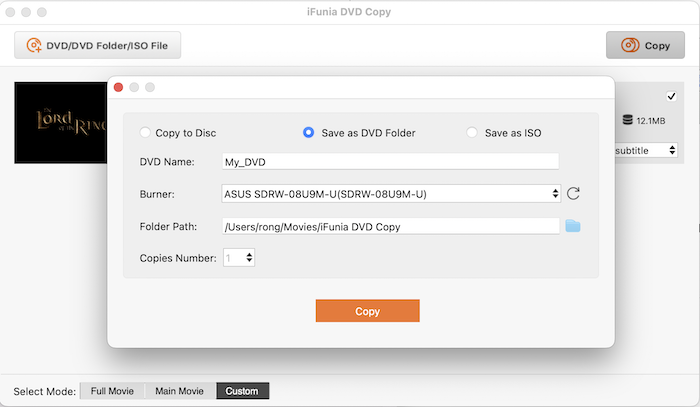Close the copy settings dialog with red button
Viewport: 700px width, 407px height.
point(118,87)
